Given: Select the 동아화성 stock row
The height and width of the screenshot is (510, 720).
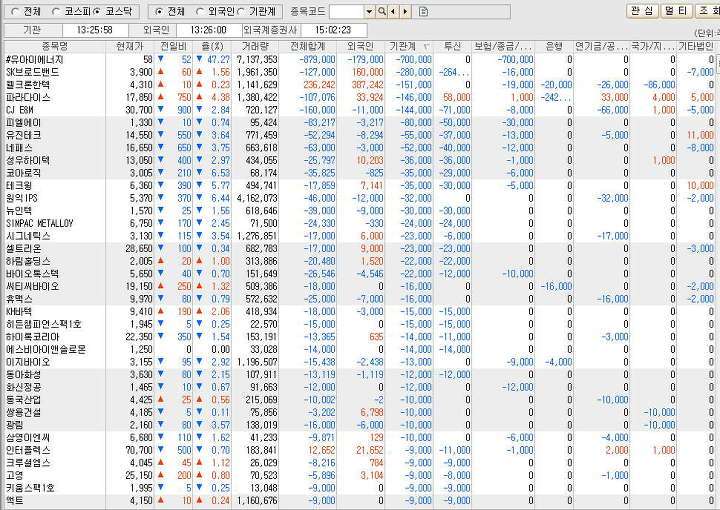Looking at the screenshot, I should (360, 375).
